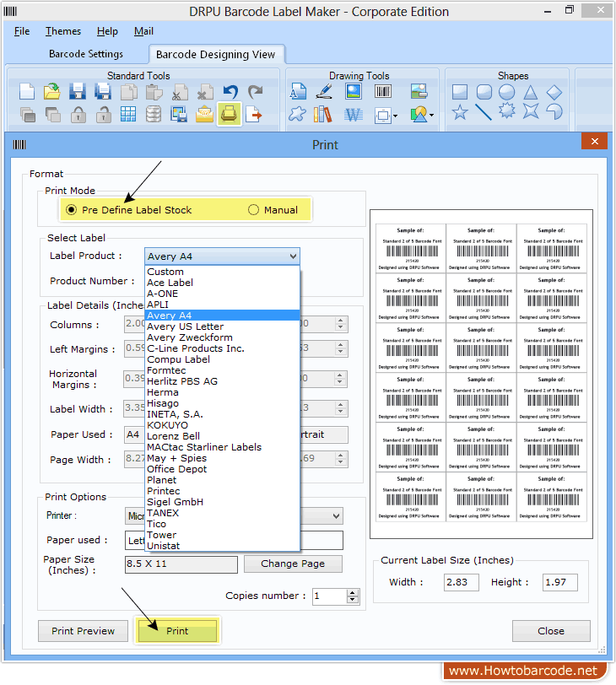Click the New document icon

pyautogui.click(x=27, y=92)
